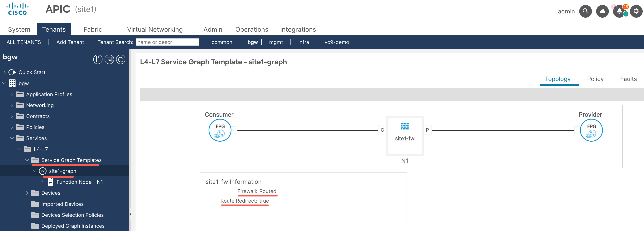
Task: Open the System menu tab
Action: (19, 29)
